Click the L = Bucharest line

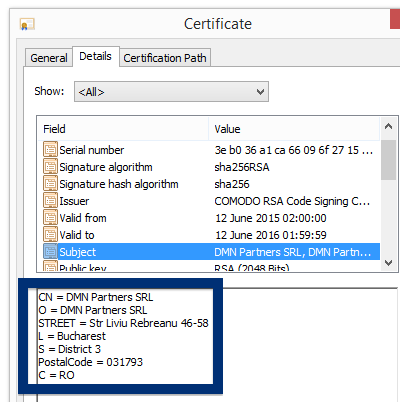72,336
